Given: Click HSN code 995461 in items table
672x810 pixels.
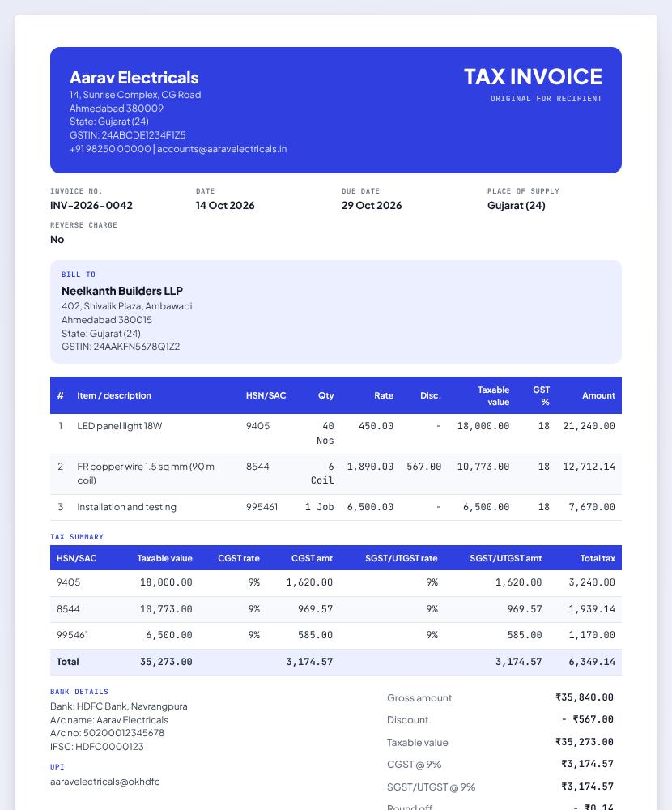Looking at the screenshot, I should point(262,507).
